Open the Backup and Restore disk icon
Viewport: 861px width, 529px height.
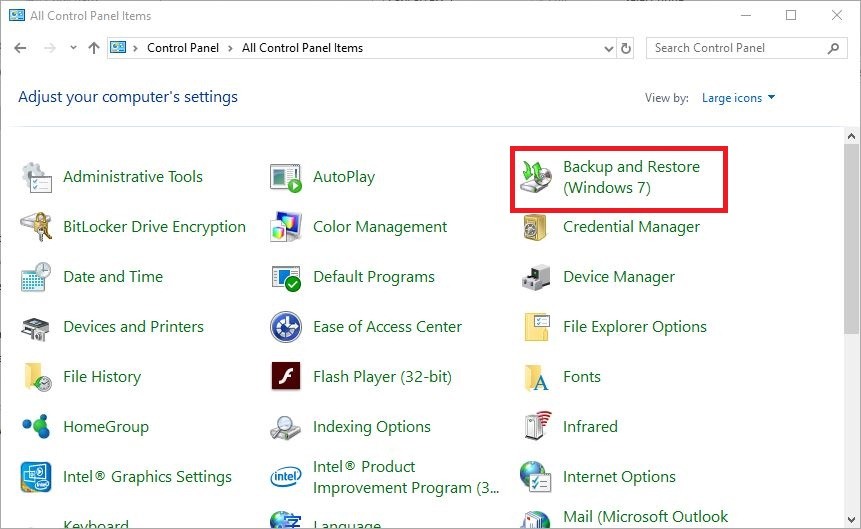[536, 177]
